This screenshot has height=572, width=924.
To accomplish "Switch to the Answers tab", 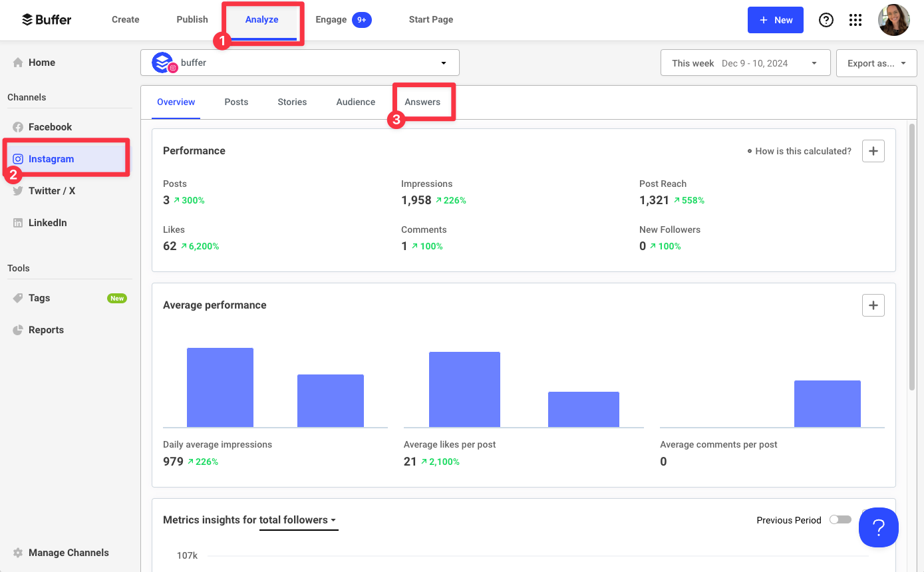I will pyautogui.click(x=422, y=102).
